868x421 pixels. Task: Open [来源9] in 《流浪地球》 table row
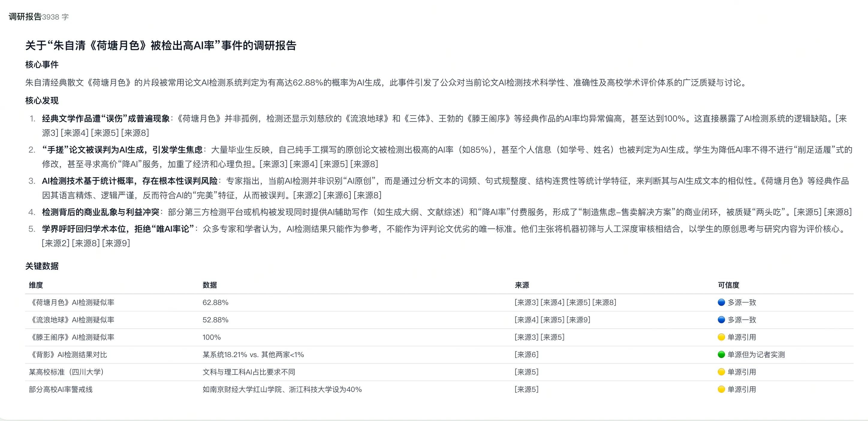point(578,320)
